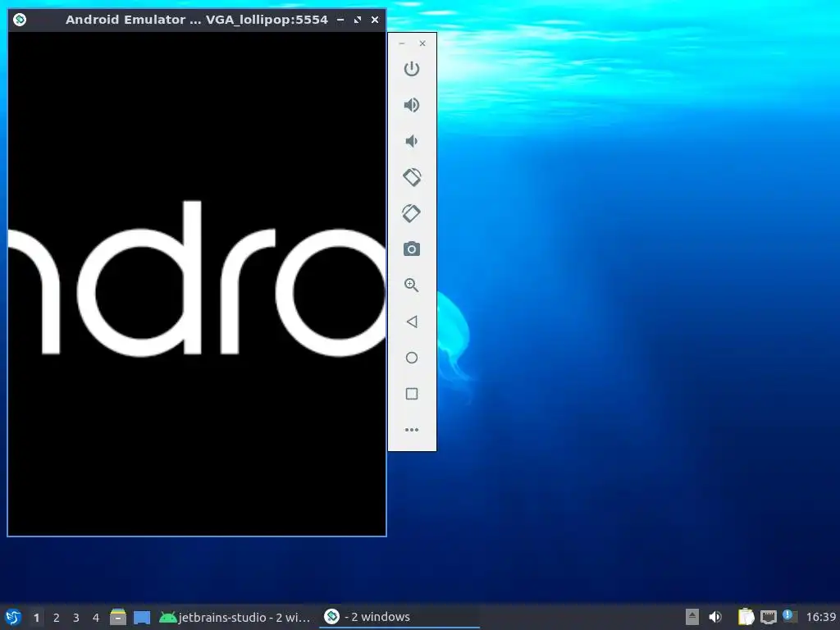Close the emulator side toolbar
Screen dimensions: 840x630
click(422, 43)
